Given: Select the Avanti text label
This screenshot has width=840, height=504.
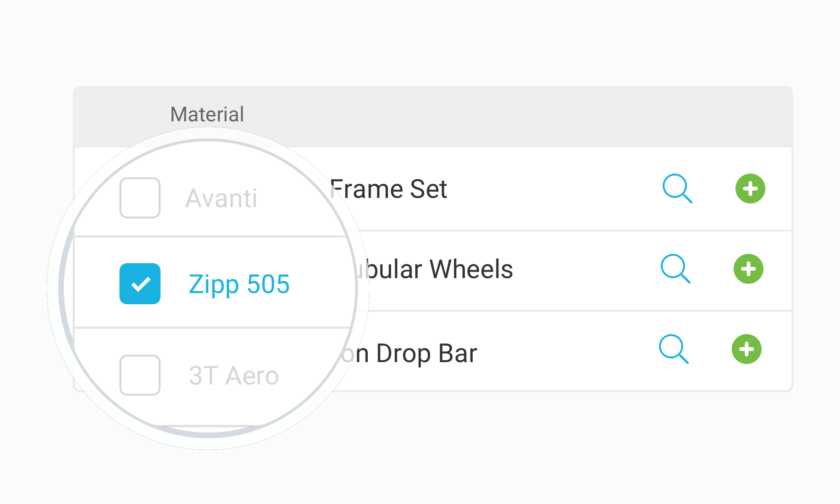Looking at the screenshot, I should pyautogui.click(x=221, y=198).
